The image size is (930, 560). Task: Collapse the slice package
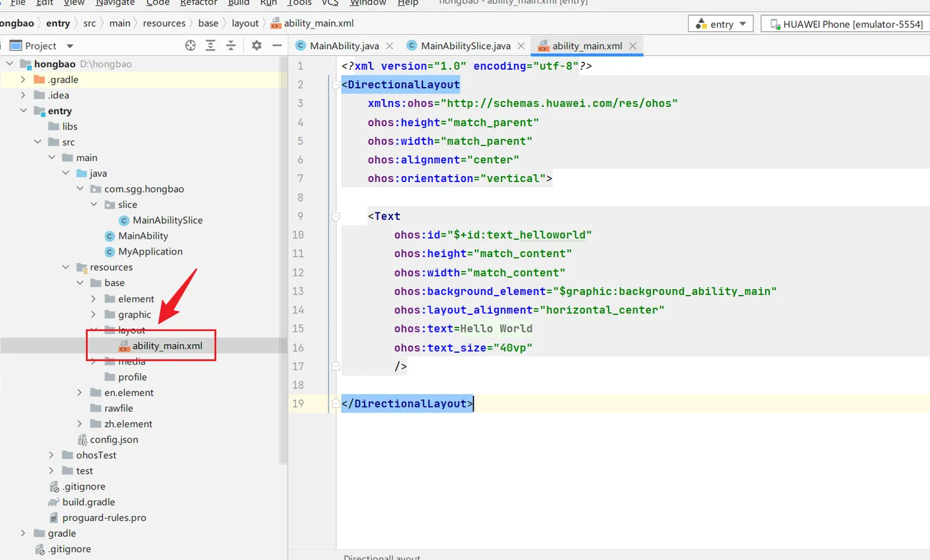(x=94, y=205)
